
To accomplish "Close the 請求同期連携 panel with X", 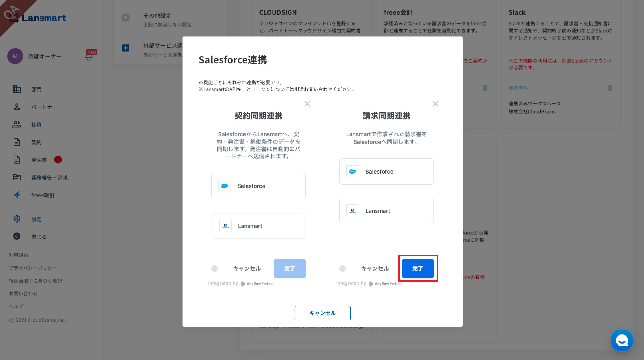I will pos(435,104).
